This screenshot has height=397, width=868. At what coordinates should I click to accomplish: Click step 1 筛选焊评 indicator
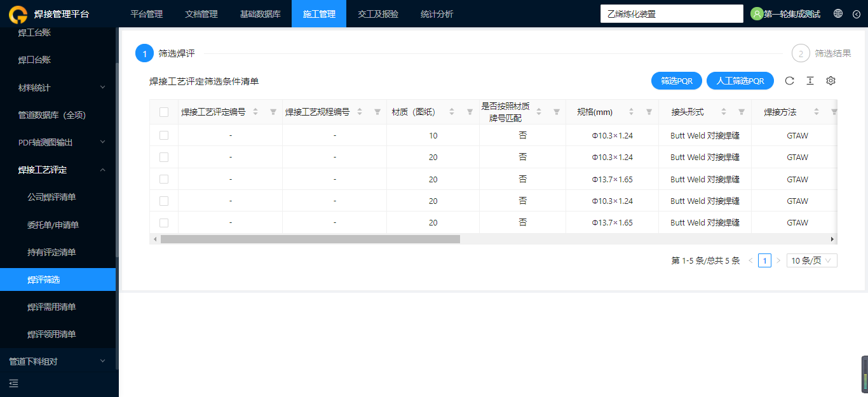[165, 53]
